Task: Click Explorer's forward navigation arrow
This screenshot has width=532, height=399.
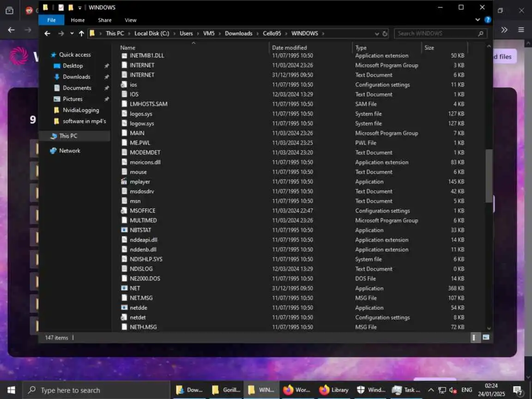Action: point(61,33)
